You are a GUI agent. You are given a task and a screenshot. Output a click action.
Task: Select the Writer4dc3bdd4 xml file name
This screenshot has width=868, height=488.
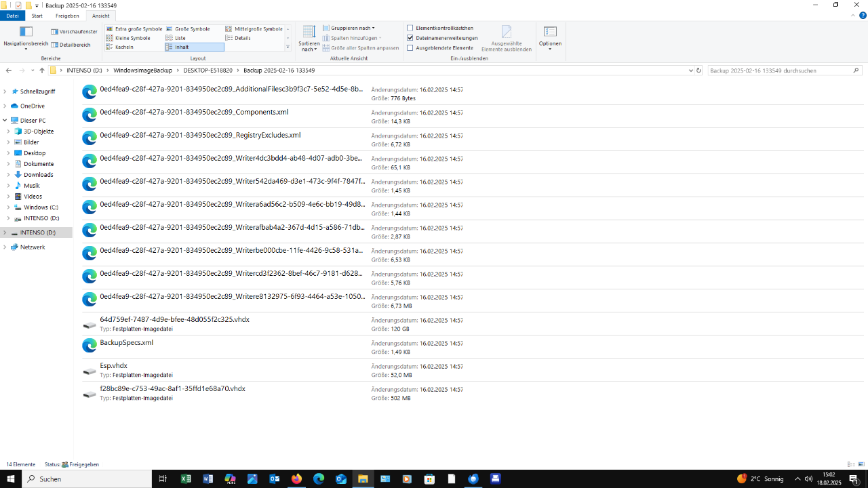coord(231,158)
